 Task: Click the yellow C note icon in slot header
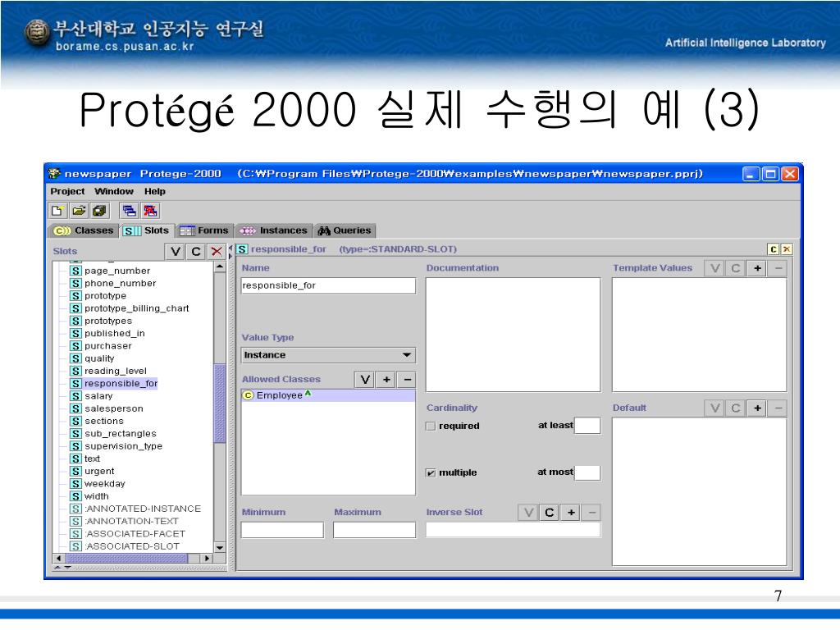(773, 249)
